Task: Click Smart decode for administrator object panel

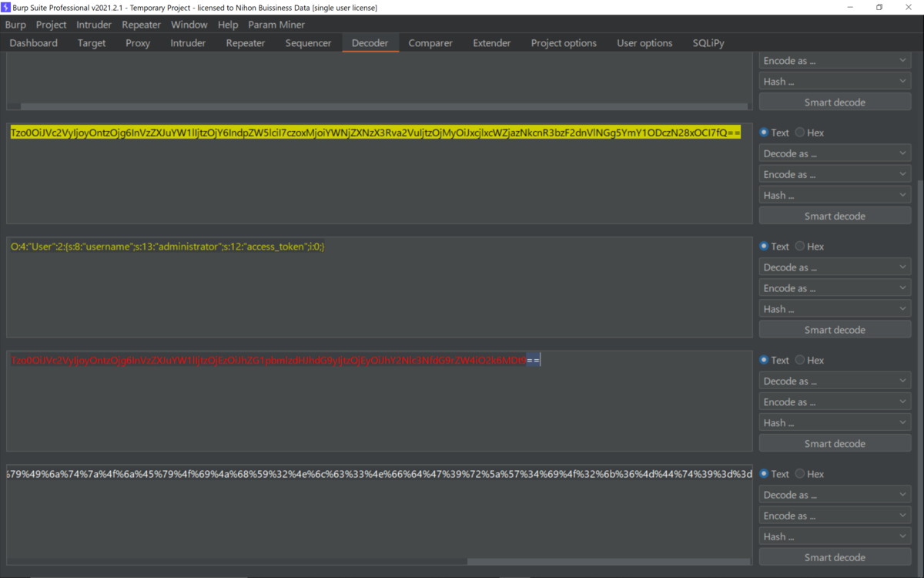Action: pyautogui.click(x=835, y=330)
